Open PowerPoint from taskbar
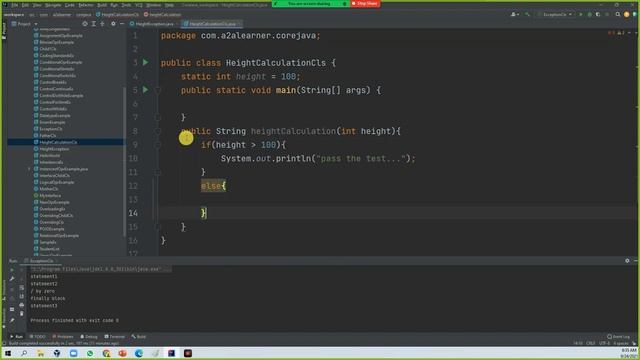Viewport: 640px width, 360px height. point(122,353)
